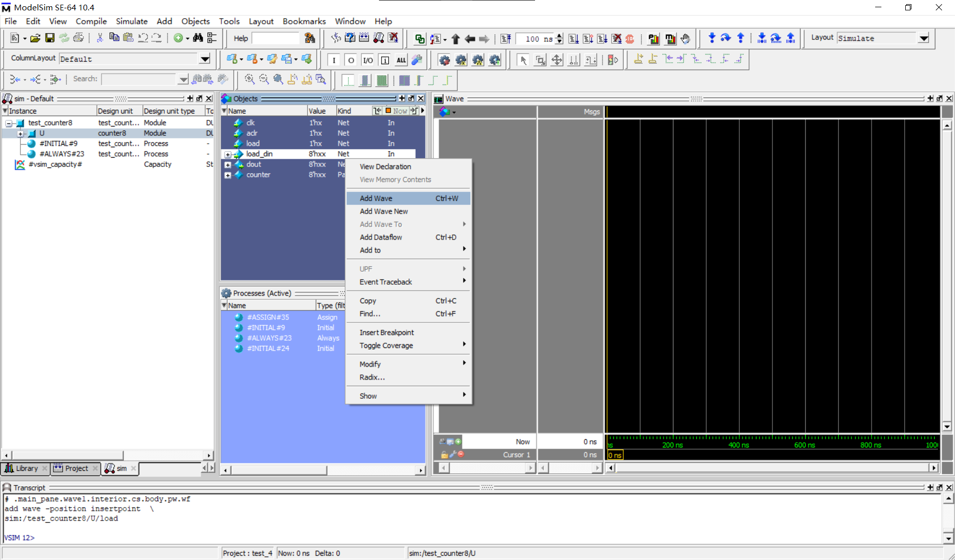Click the Step Into blue down arrow

click(712, 38)
